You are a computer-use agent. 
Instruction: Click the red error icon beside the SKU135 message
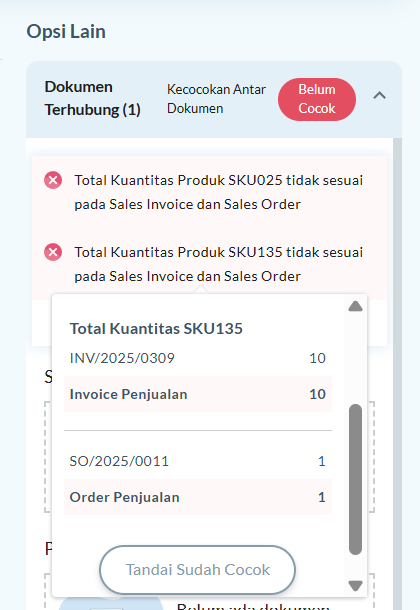coord(53,252)
